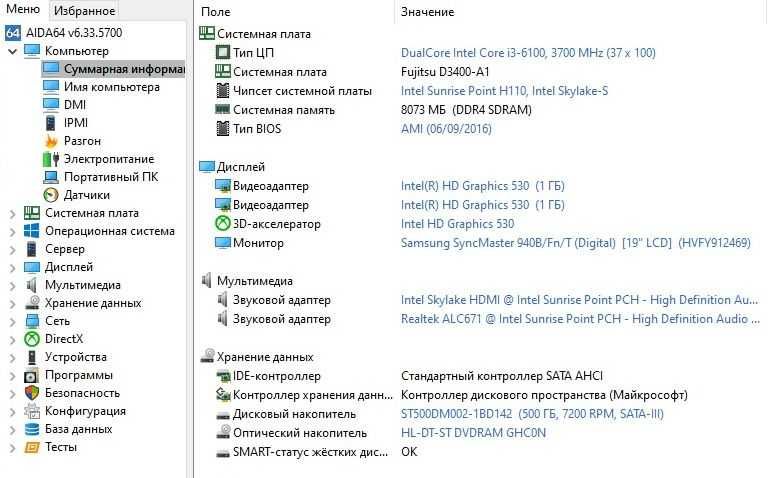Expand the Сеть tree node
This screenshot has height=478, width=782.
click(12, 321)
